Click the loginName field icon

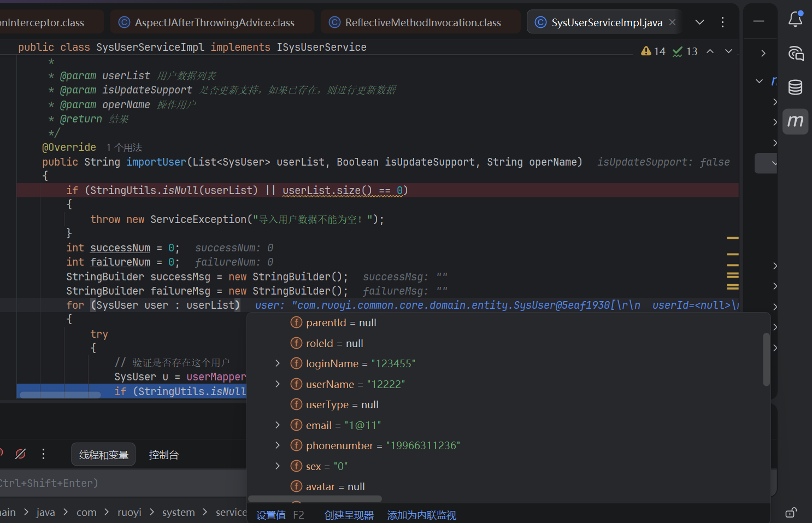[296, 363]
